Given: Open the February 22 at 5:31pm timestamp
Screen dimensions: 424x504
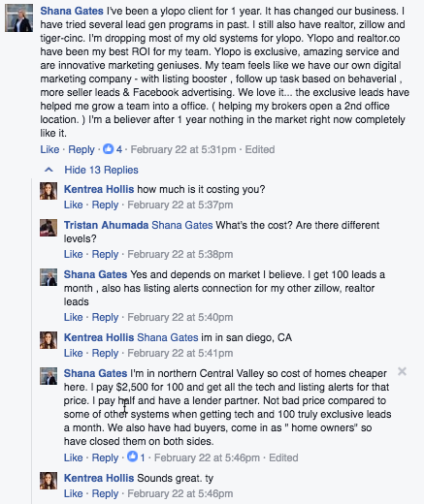Looking at the screenshot, I should [183, 149].
